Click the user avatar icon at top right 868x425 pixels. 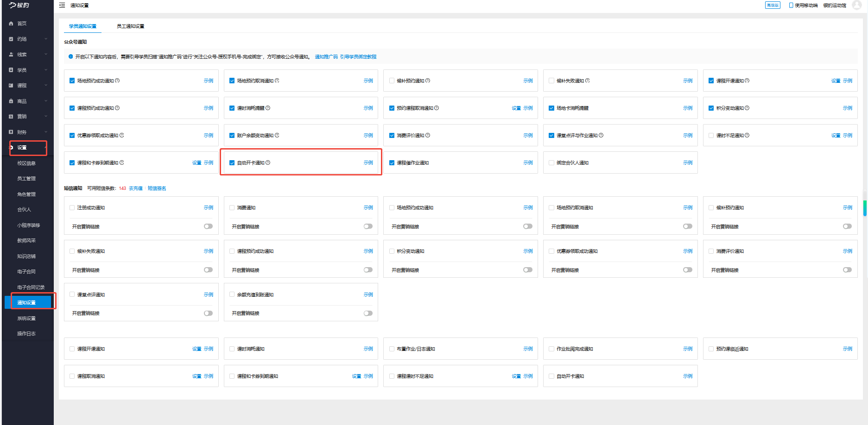pyautogui.click(x=856, y=5)
